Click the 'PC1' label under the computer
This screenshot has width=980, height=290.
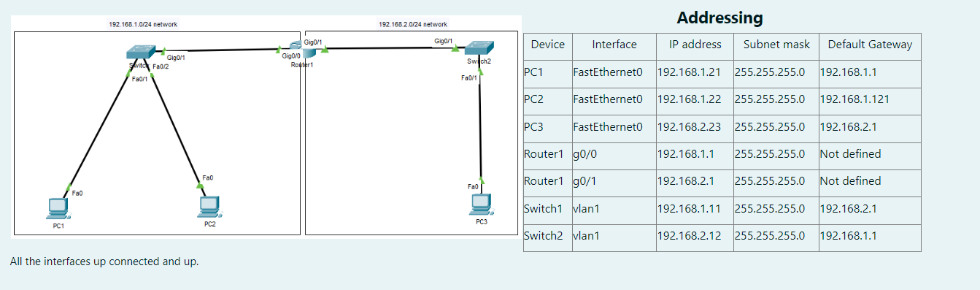58,226
